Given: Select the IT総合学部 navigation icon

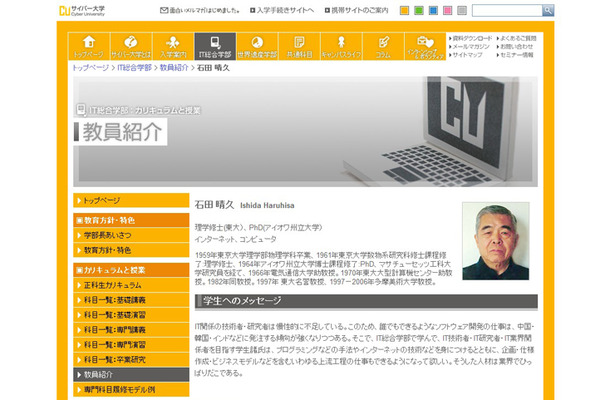Looking at the screenshot, I should [215, 46].
